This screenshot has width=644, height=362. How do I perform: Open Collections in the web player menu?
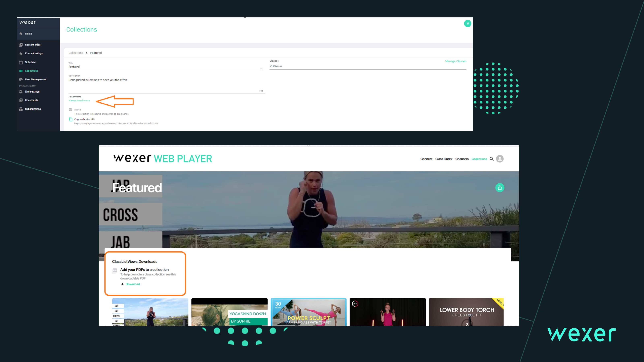pyautogui.click(x=479, y=159)
